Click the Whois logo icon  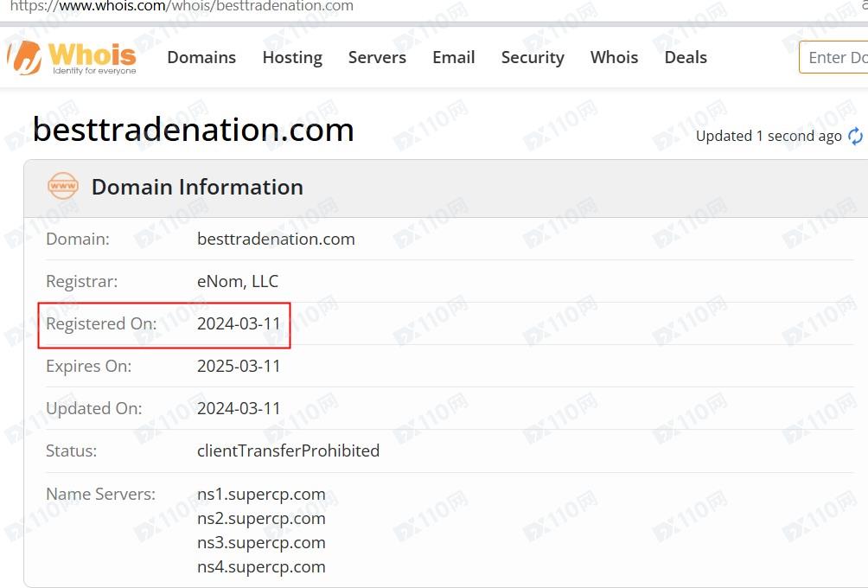24,58
